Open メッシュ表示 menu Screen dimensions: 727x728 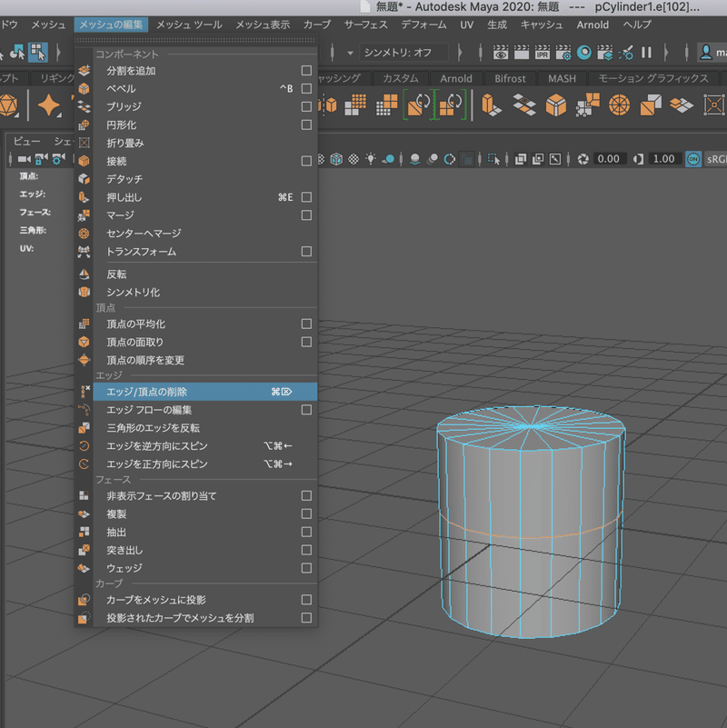point(263,25)
